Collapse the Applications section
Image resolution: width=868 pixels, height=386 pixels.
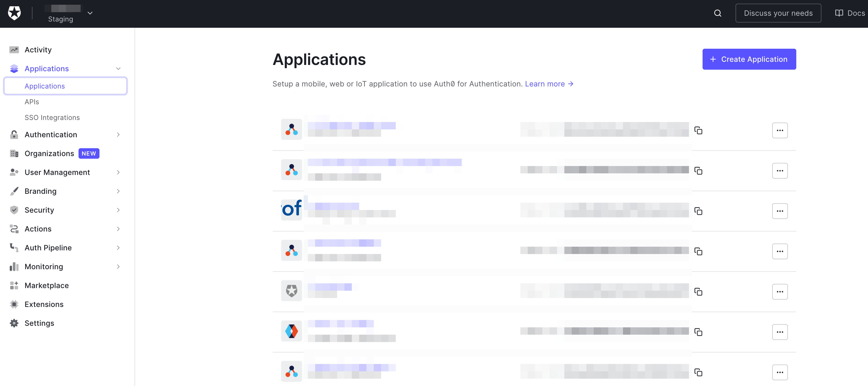pyautogui.click(x=118, y=68)
